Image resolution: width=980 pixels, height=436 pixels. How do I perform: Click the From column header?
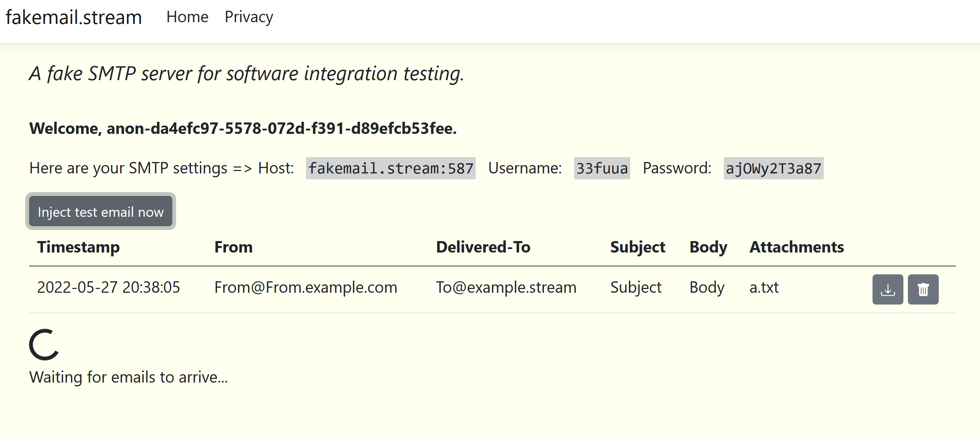[233, 247]
